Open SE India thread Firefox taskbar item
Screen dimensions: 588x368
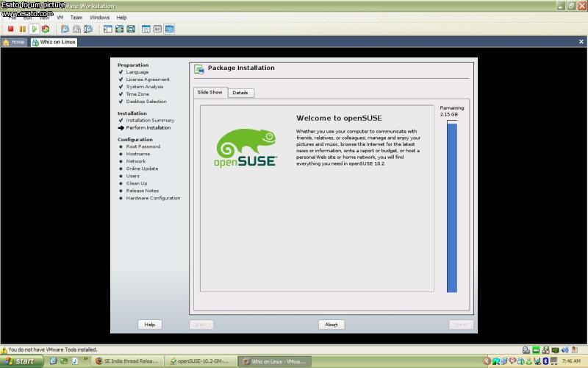(127, 361)
